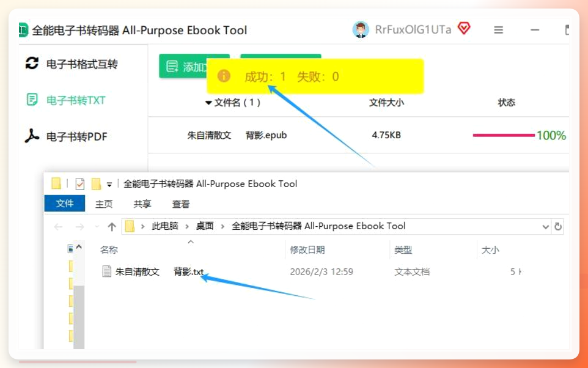This screenshot has height=368, width=588.
Task: Click the 文本文档 type cell
Action: [x=412, y=271]
